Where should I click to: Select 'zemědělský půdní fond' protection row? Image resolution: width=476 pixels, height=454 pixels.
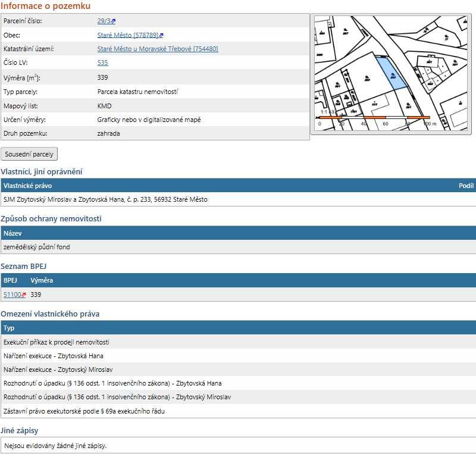[238, 247]
